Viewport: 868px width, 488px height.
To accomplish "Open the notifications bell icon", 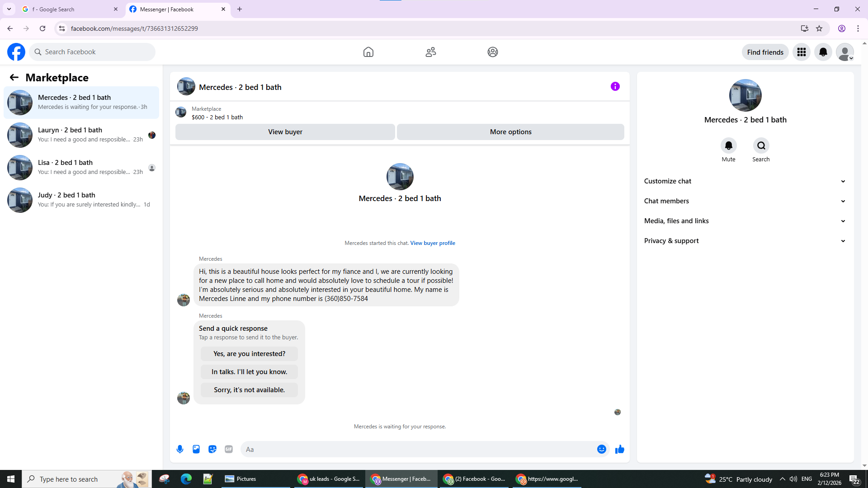I will pos(823,52).
